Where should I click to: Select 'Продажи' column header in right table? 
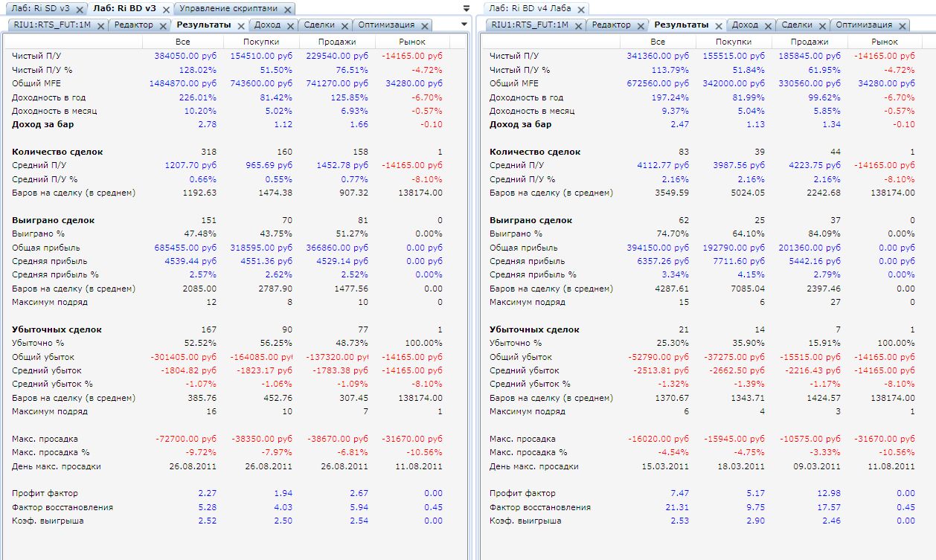[810, 42]
